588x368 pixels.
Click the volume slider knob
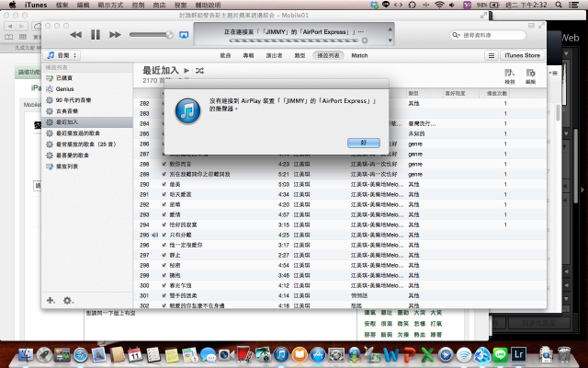169,35
